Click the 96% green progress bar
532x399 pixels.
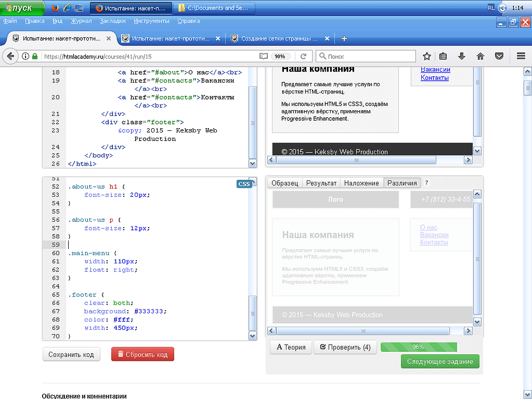click(x=419, y=347)
